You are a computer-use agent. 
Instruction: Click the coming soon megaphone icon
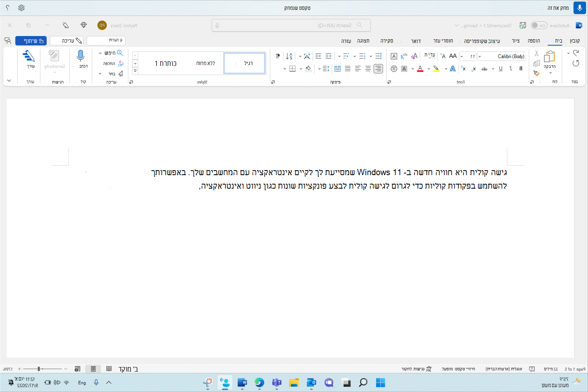pyautogui.click(x=66, y=25)
